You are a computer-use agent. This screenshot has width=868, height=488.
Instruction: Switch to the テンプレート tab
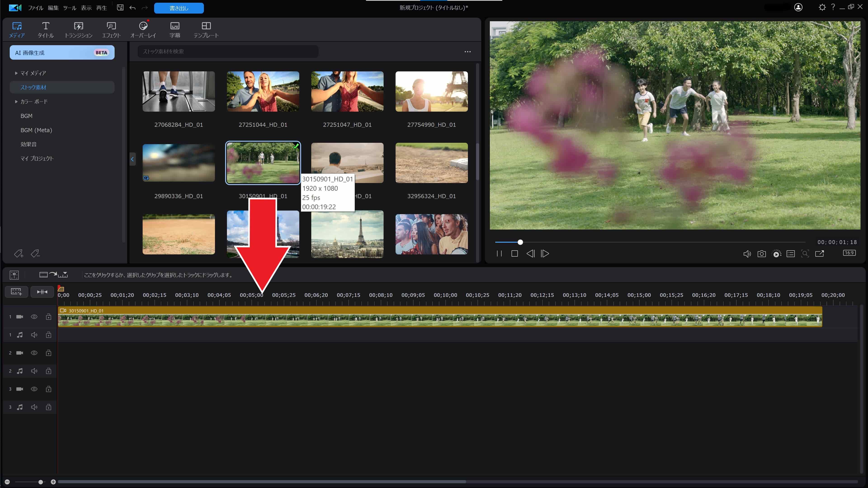[206, 30]
